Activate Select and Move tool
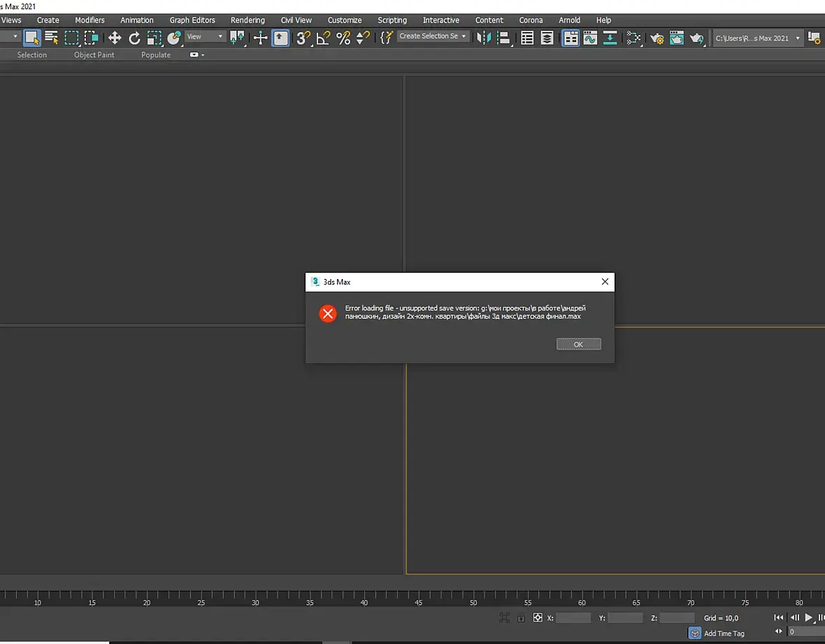This screenshot has width=825, height=644. click(114, 38)
